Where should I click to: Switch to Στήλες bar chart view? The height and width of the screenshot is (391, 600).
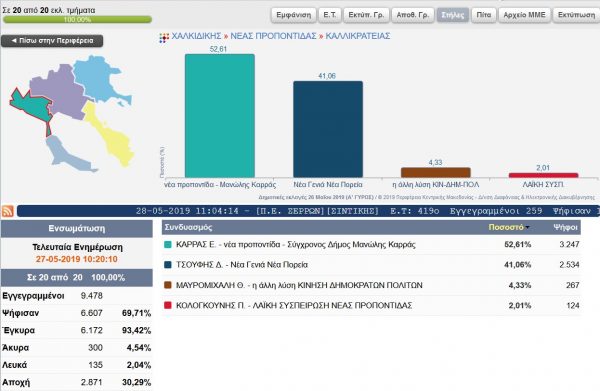[453, 15]
